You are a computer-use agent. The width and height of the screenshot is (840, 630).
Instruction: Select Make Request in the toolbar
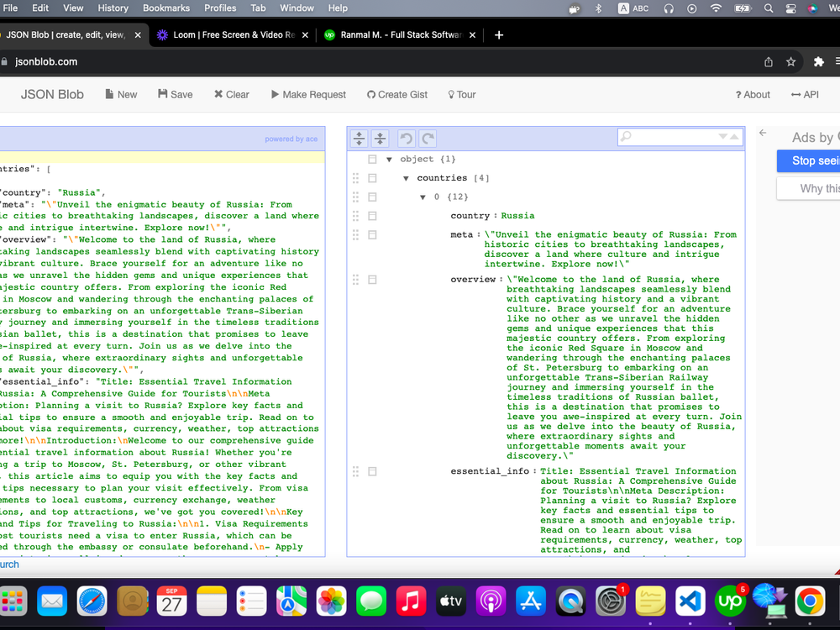pyautogui.click(x=308, y=94)
